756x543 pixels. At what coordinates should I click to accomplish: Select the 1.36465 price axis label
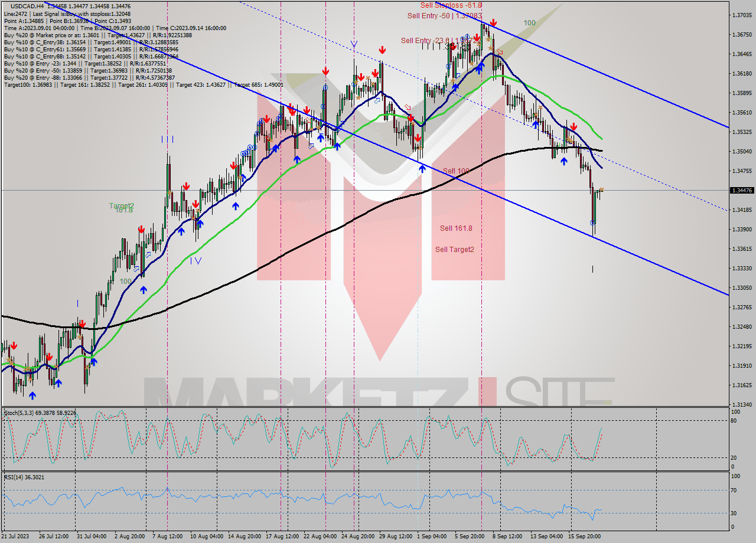[741, 54]
